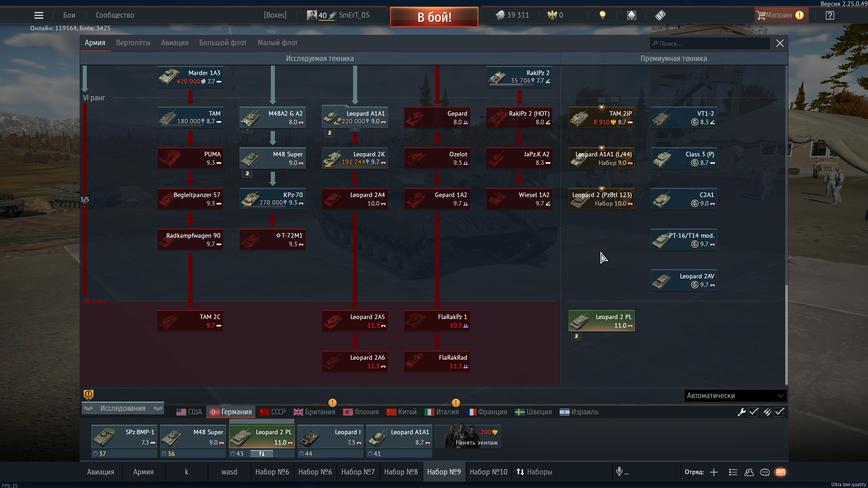This screenshot has height=488, width=868.
Task: Open the chat bubble icon
Action: [765, 472]
